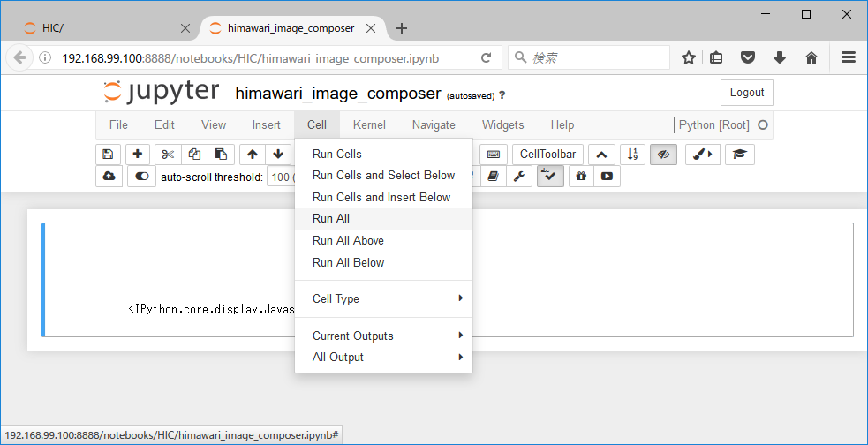
Task: Open the bookmarks list icon
Action: pos(716,57)
